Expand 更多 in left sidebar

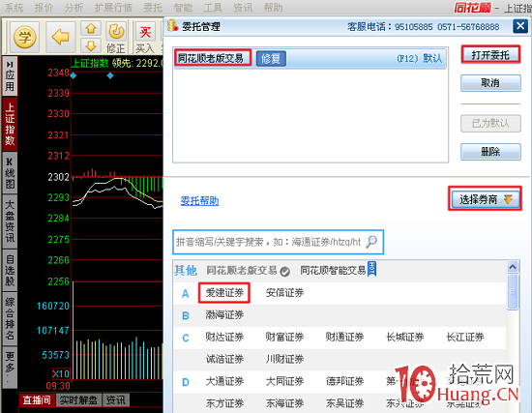tap(10, 368)
